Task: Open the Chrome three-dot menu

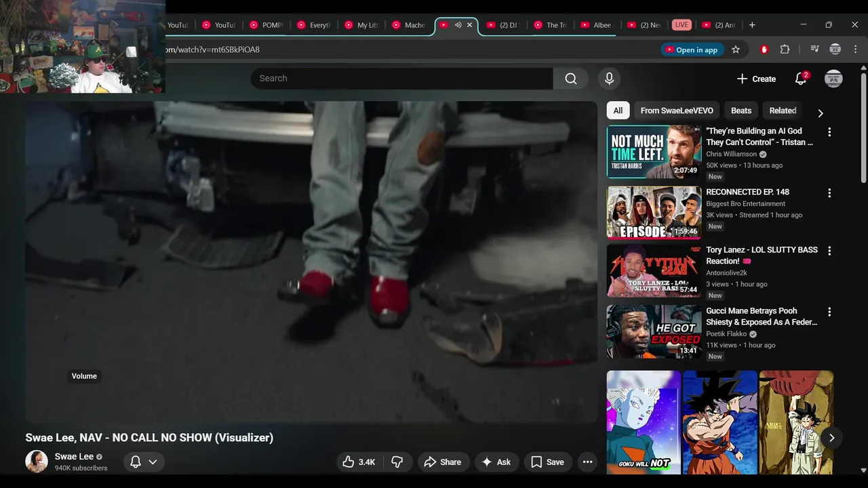Action: click(856, 49)
